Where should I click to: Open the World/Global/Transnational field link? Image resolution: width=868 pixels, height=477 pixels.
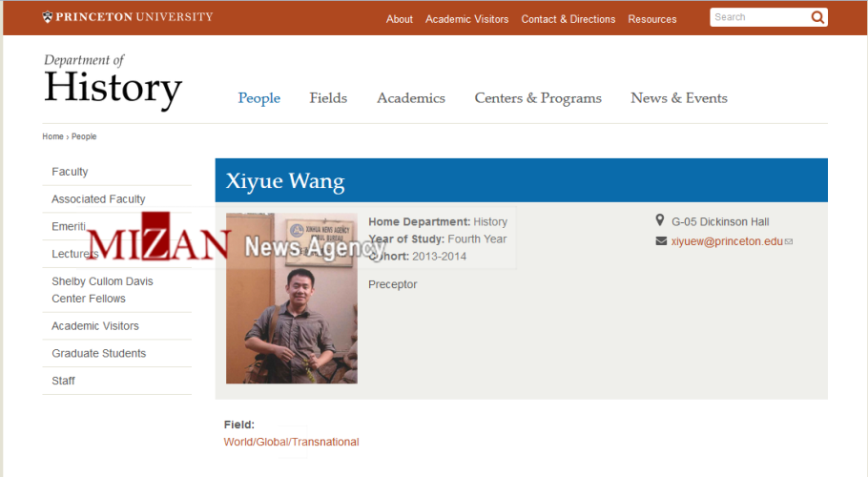tap(291, 442)
